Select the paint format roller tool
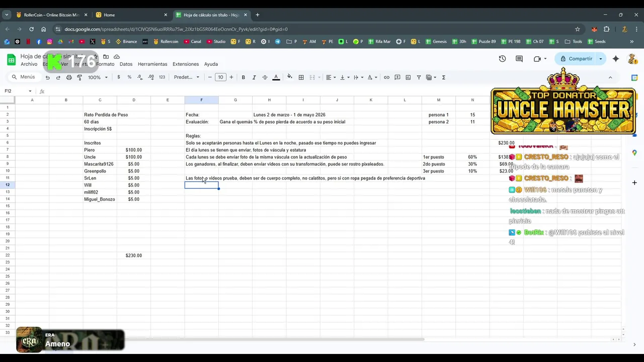This screenshot has height=362, width=644. coord(79,77)
